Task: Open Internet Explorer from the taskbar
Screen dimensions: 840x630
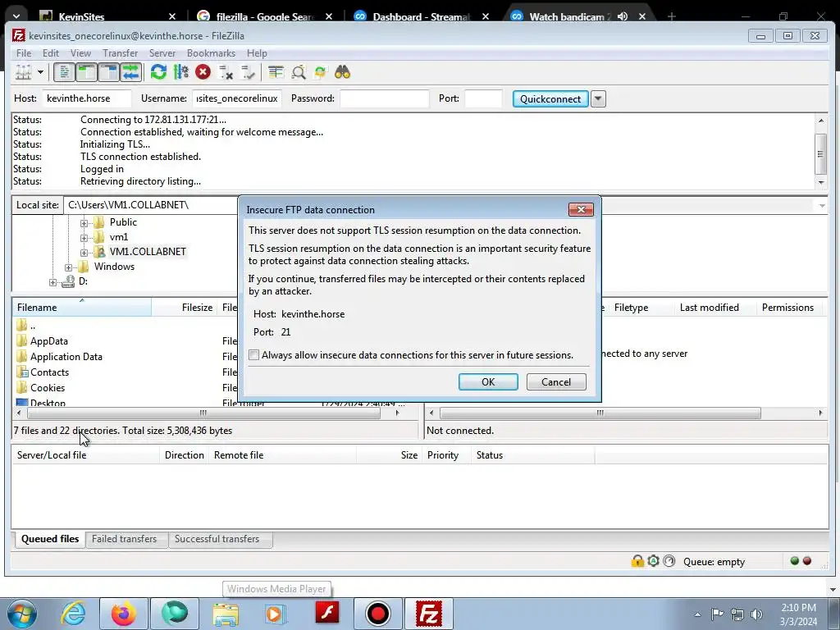Action: pos(73,614)
